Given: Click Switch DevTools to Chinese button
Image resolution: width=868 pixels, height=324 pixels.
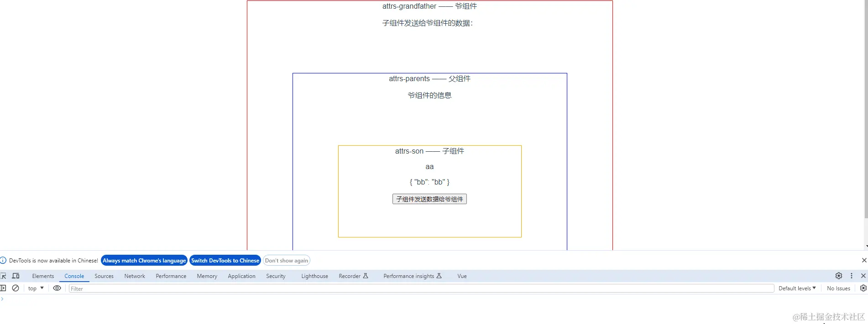Looking at the screenshot, I should pyautogui.click(x=225, y=260).
